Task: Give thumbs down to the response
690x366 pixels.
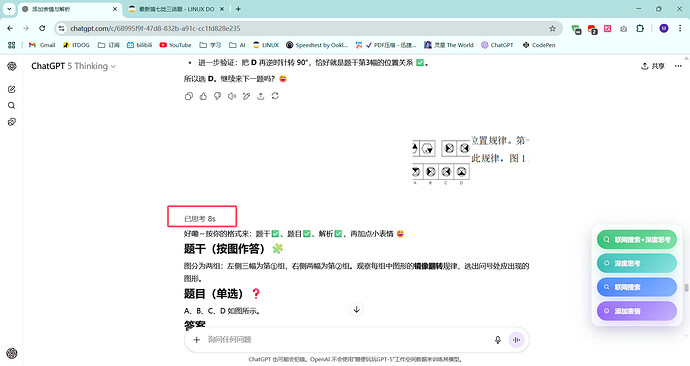Action: tap(217, 96)
